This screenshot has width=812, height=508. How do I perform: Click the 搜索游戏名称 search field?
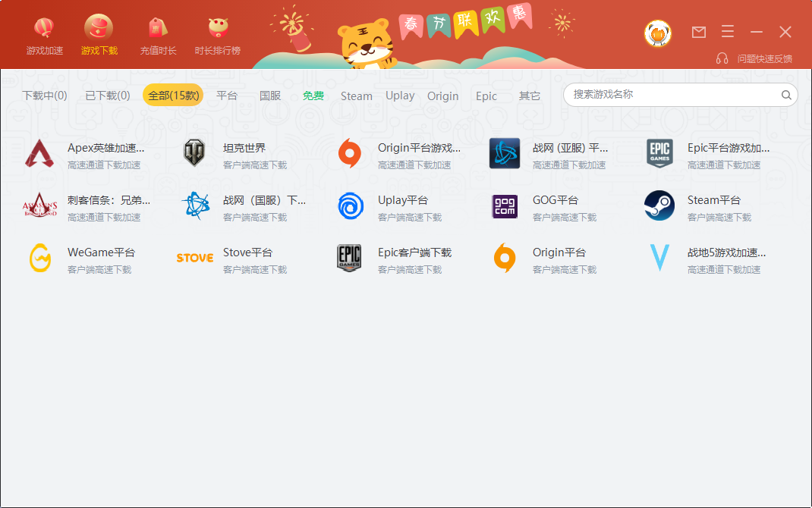680,95
